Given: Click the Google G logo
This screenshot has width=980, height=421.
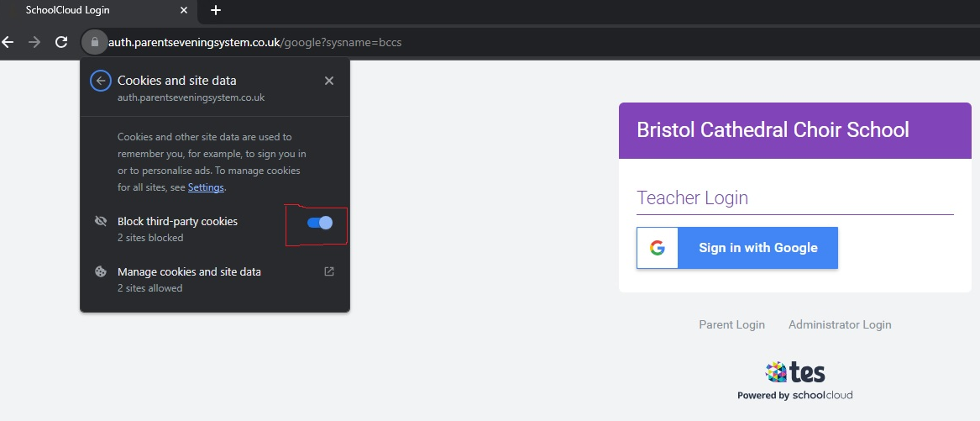Looking at the screenshot, I should pyautogui.click(x=657, y=248).
